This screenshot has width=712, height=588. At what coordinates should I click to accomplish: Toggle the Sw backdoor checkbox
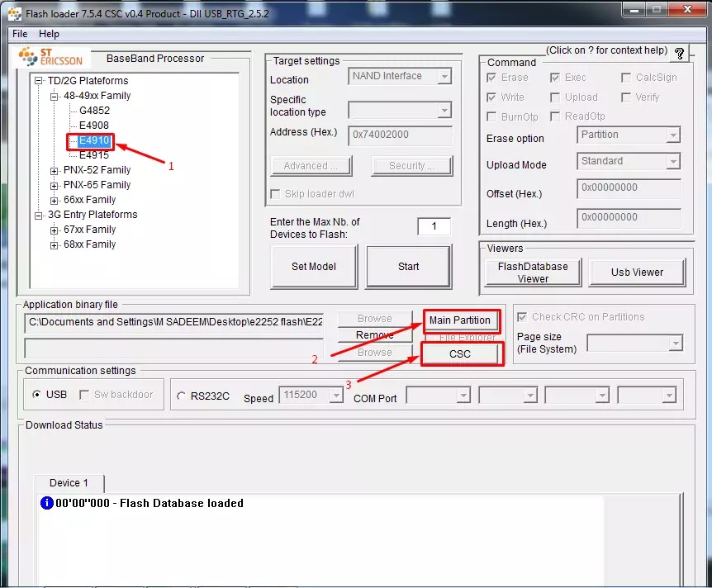click(x=84, y=395)
